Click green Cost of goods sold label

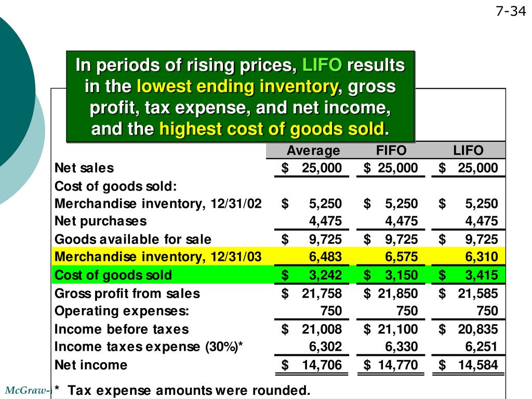(113, 275)
